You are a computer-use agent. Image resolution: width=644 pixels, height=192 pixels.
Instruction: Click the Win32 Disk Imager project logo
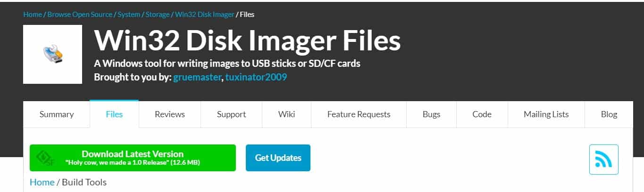click(x=53, y=55)
